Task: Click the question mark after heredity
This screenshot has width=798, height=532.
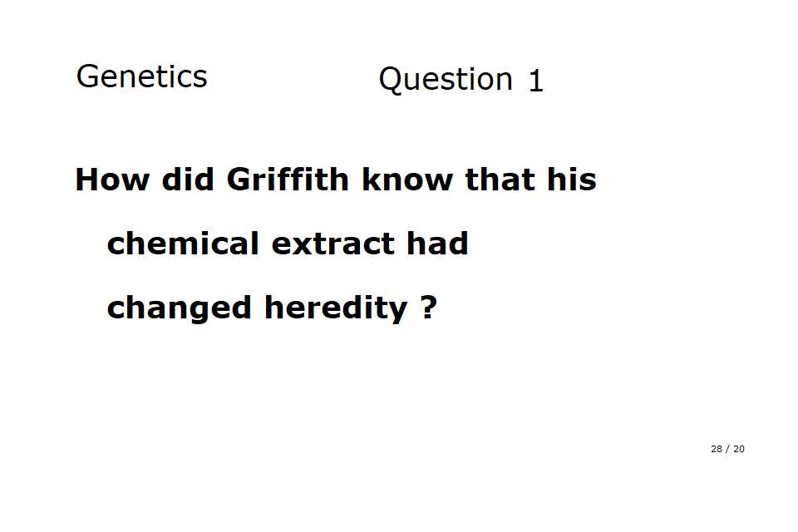Action: pos(428,308)
